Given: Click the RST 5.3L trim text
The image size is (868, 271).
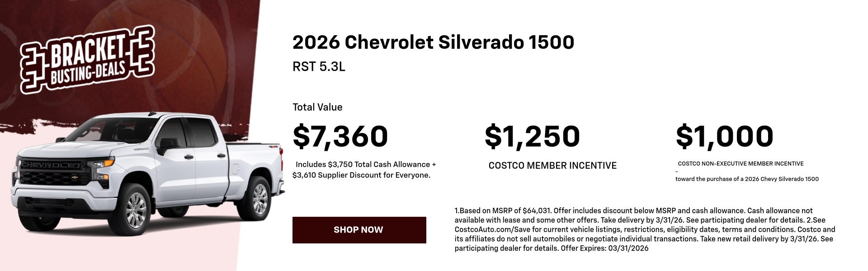Looking at the screenshot, I should coord(319,67).
